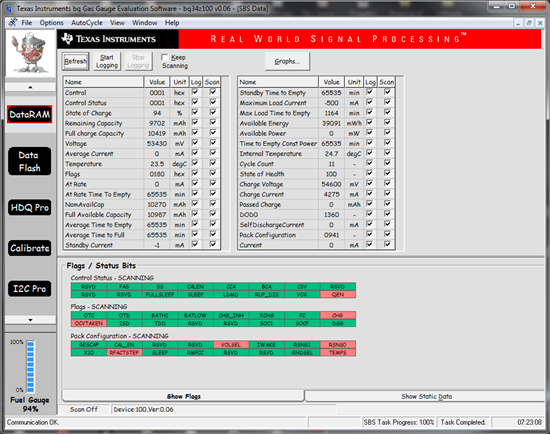
Task: Open the Window menu
Action: tap(145, 23)
